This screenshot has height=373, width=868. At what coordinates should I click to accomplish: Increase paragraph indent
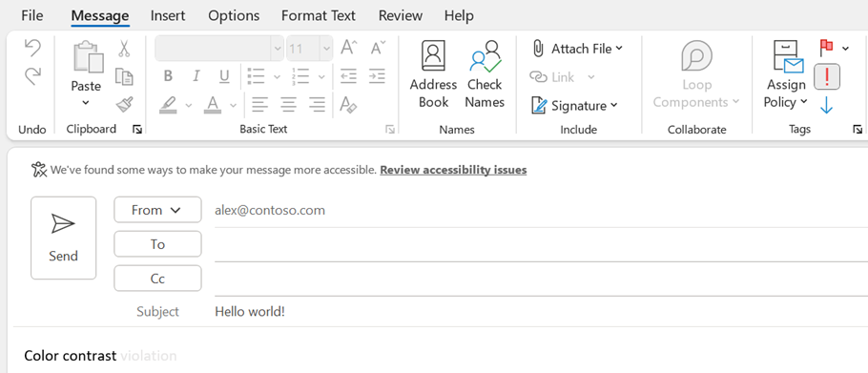tap(377, 76)
